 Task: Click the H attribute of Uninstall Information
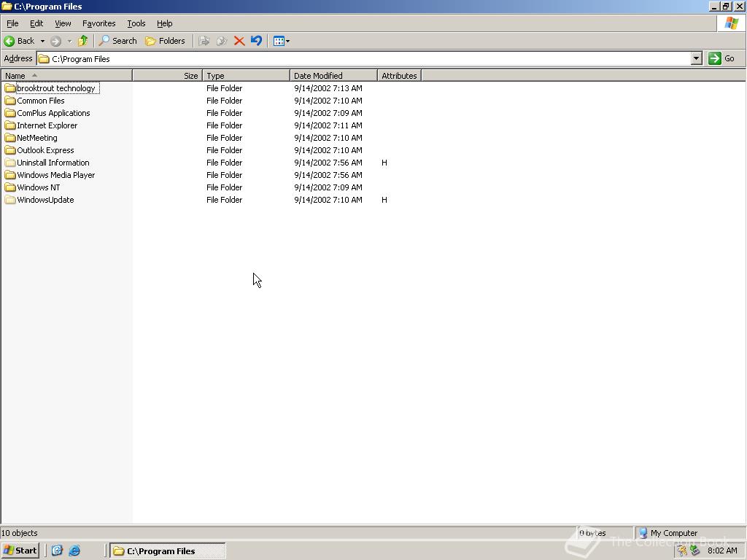[384, 163]
